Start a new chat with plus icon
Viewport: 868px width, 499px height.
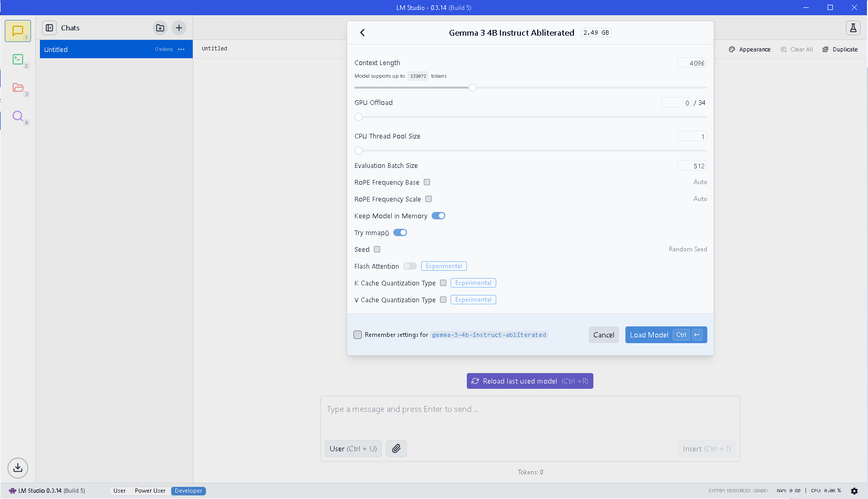click(x=179, y=28)
